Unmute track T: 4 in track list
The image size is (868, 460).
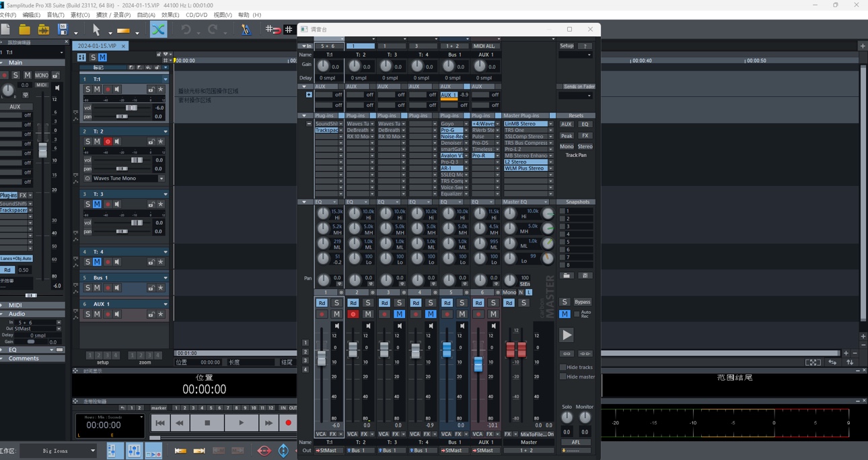click(97, 262)
